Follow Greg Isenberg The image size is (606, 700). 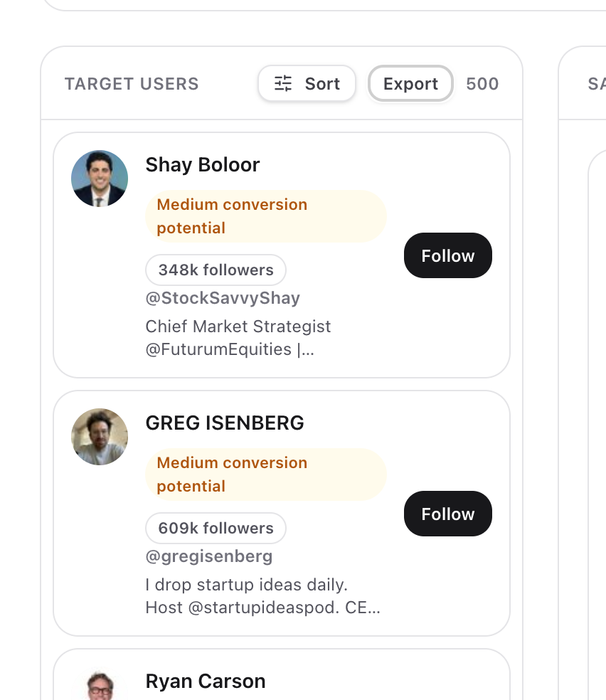[x=447, y=514]
